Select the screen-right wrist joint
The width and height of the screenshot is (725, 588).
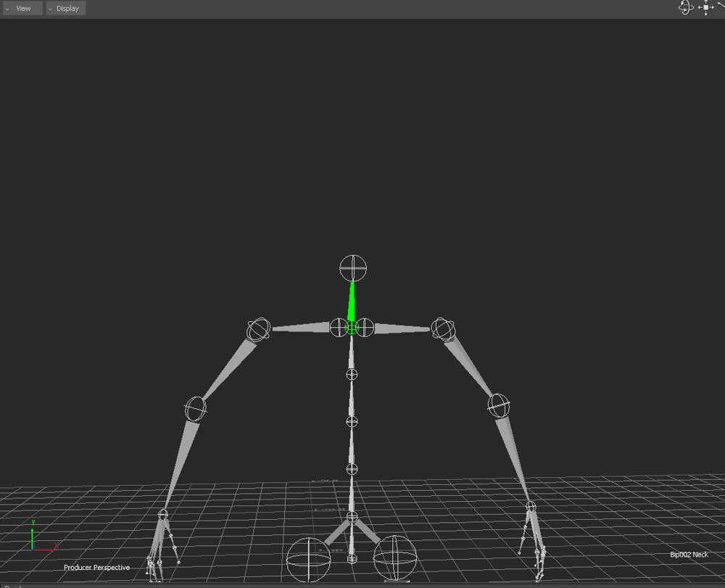coord(531,506)
